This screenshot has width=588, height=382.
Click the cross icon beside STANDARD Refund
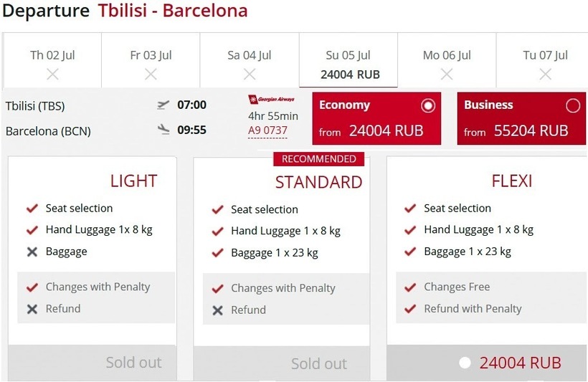coord(217,310)
